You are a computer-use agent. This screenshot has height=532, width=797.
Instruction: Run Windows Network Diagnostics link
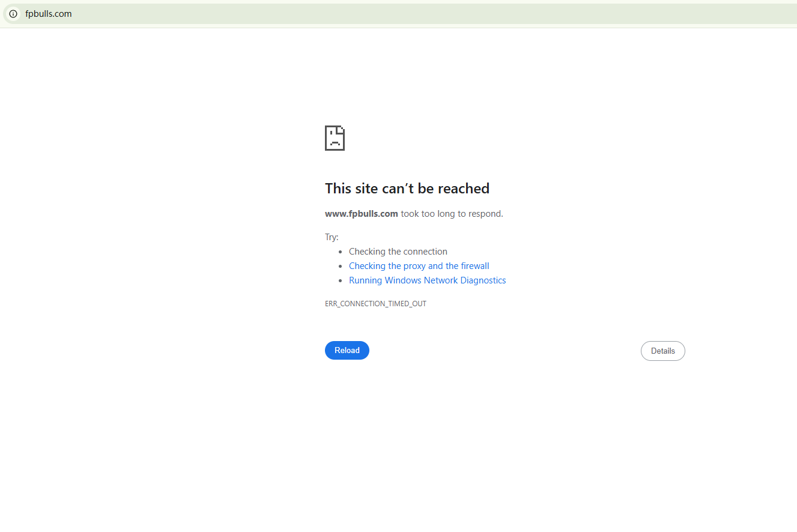428,280
